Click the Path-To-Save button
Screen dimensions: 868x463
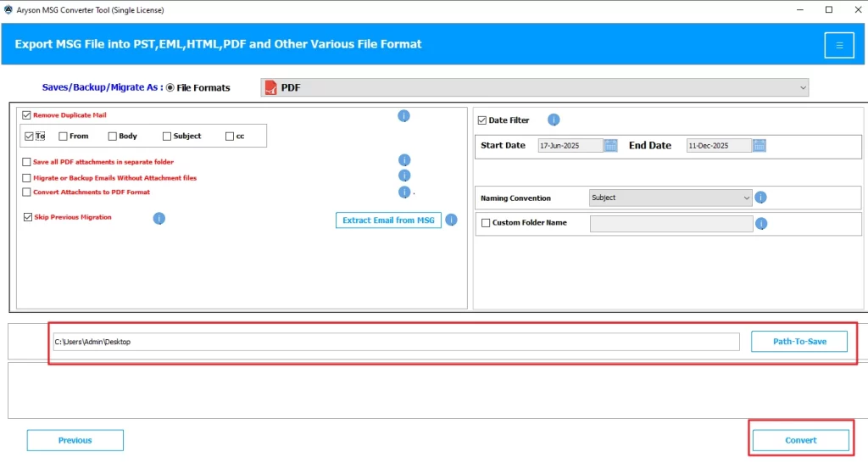coord(799,342)
